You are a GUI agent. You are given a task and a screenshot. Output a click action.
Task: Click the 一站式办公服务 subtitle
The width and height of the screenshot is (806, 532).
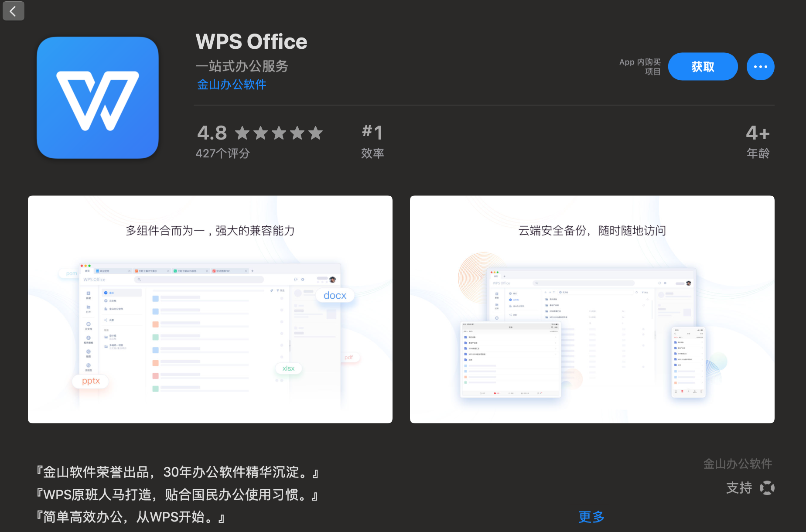coord(242,66)
